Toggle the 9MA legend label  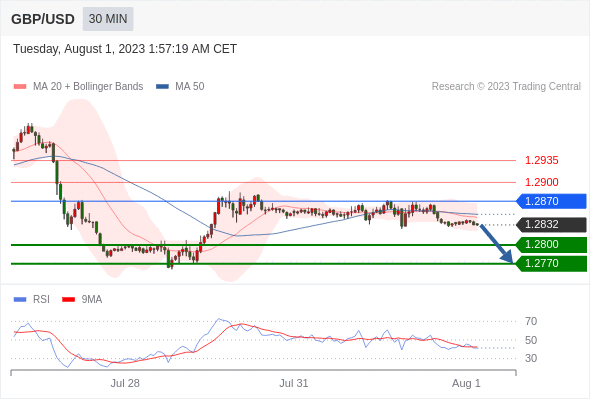(92, 299)
